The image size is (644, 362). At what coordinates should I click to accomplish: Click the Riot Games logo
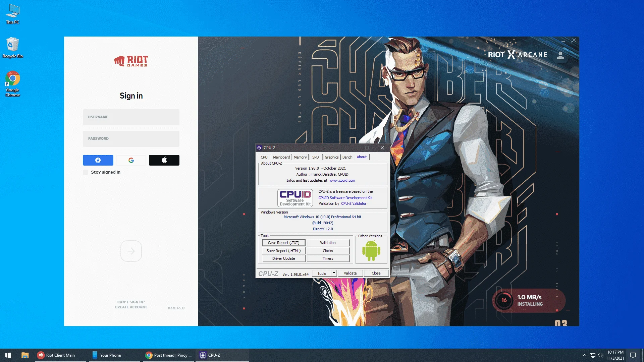[131, 61]
